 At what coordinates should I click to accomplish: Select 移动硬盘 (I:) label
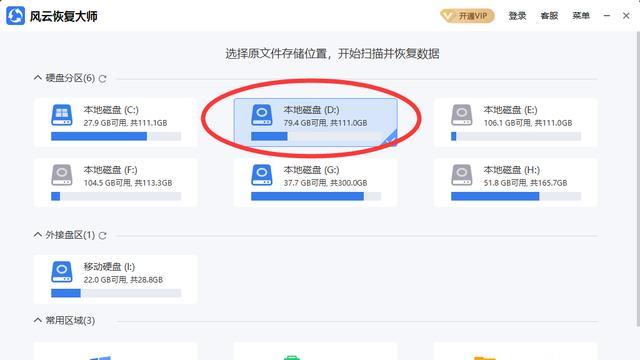click(x=109, y=267)
